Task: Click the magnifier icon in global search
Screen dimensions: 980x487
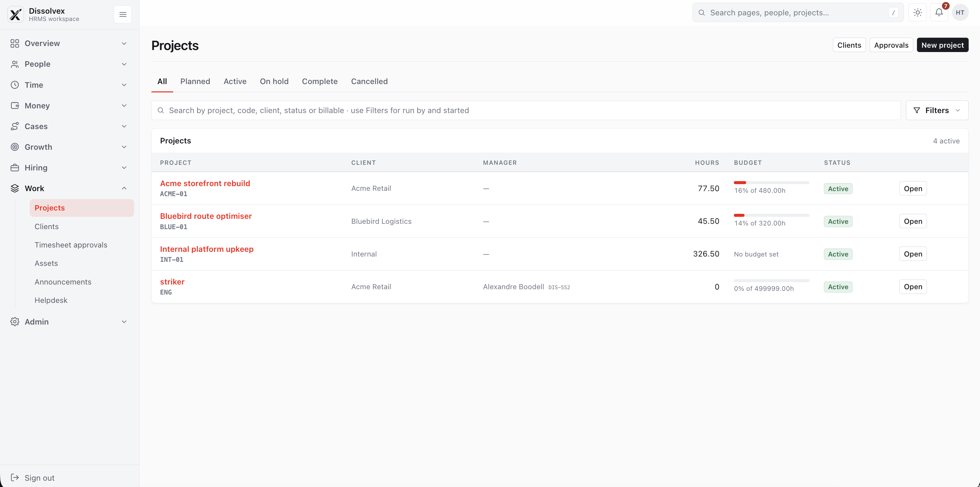Action: (x=701, y=13)
